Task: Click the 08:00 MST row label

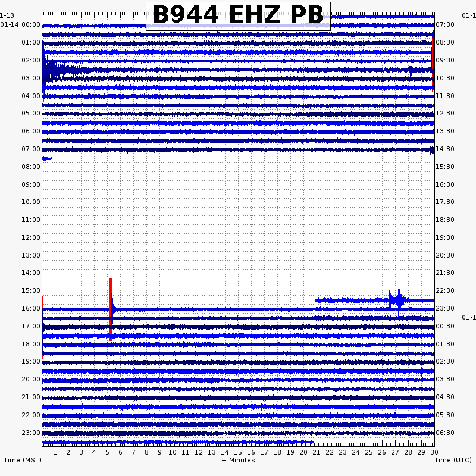Action: pyautogui.click(x=31, y=167)
